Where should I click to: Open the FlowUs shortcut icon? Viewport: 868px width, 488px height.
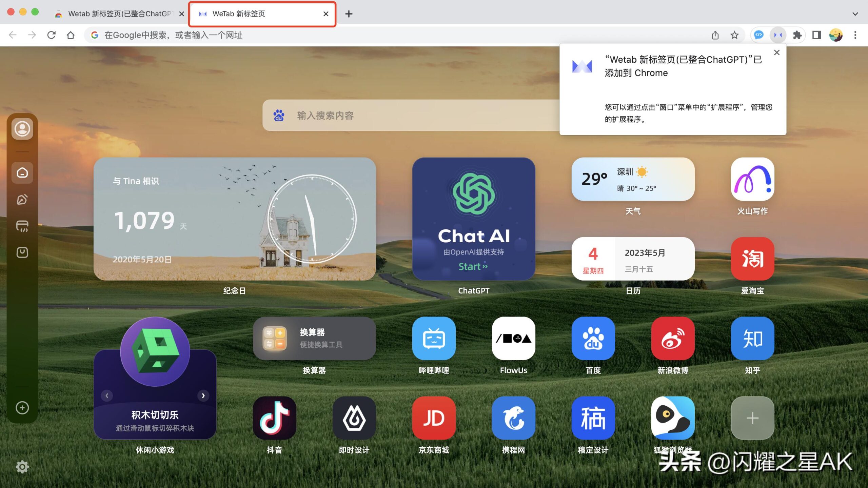pos(513,338)
